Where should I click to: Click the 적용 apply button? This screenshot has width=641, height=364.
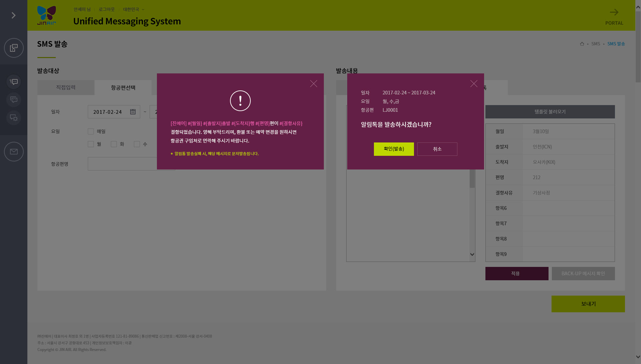(x=517, y=274)
